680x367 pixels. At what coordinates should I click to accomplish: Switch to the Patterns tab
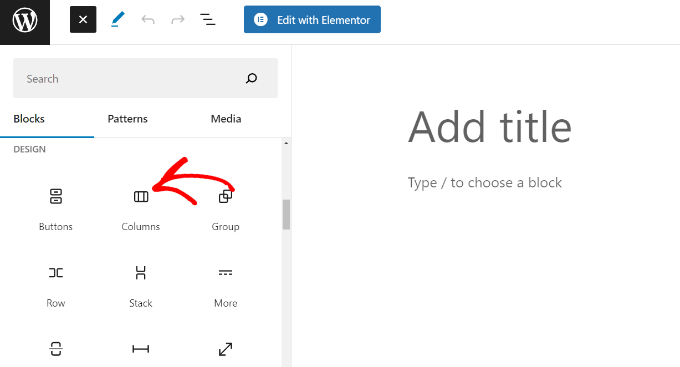coord(128,119)
